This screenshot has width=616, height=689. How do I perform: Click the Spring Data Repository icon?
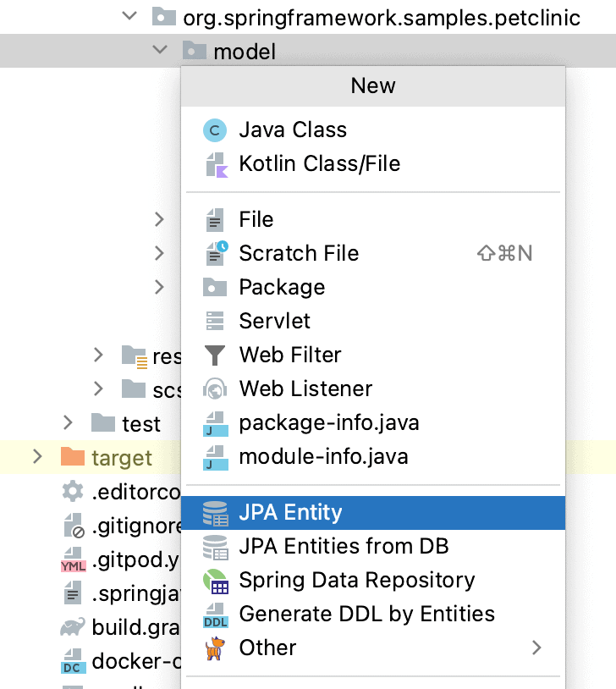point(216,582)
